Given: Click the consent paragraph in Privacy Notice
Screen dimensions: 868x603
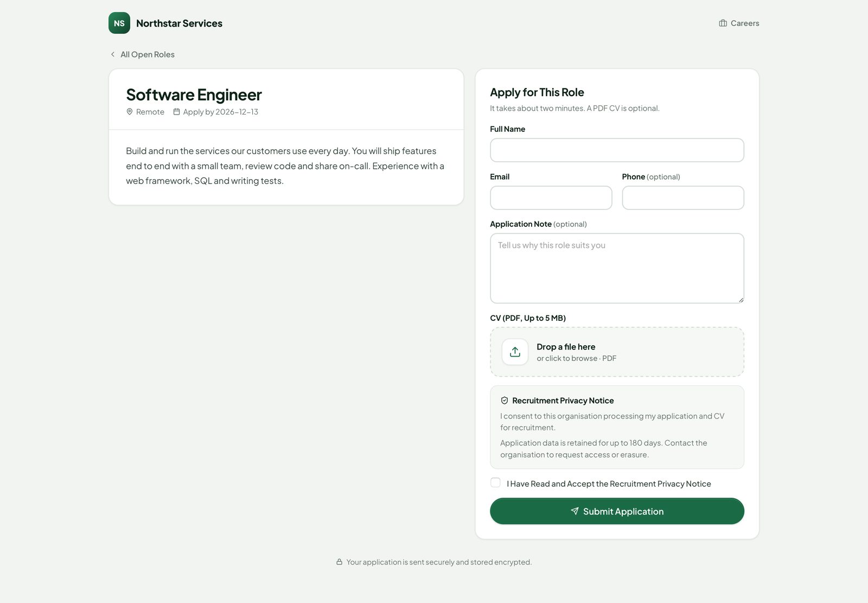Looking at the screenshot, I should 612,422.
